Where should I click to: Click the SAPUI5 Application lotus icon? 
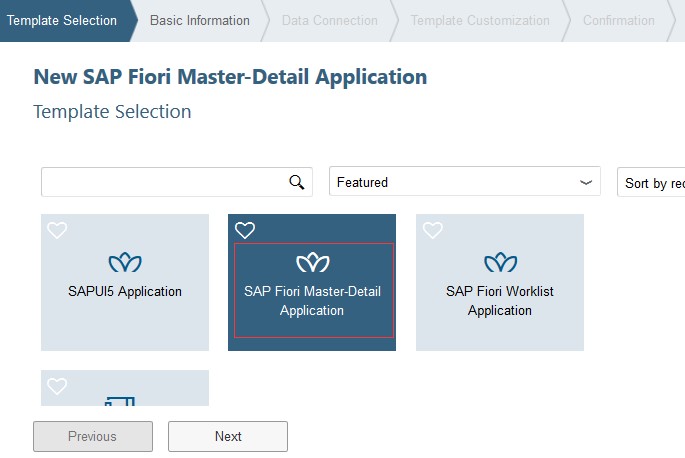point(125,262)
